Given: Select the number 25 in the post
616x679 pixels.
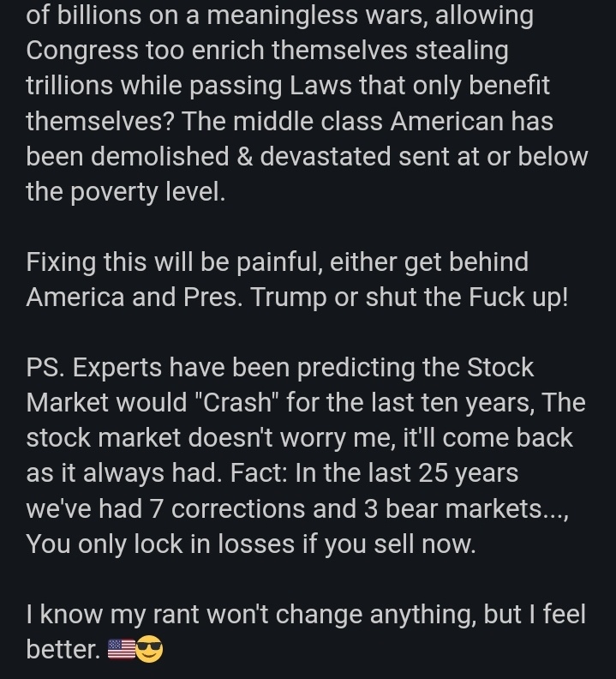Looking at the screenshot, I should point(433,473).
